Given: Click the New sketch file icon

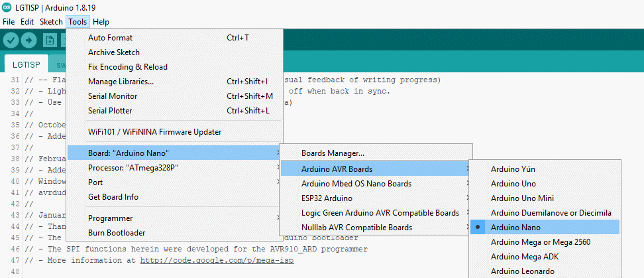Looking at the screenshot, I should click(x=50, y=40).
